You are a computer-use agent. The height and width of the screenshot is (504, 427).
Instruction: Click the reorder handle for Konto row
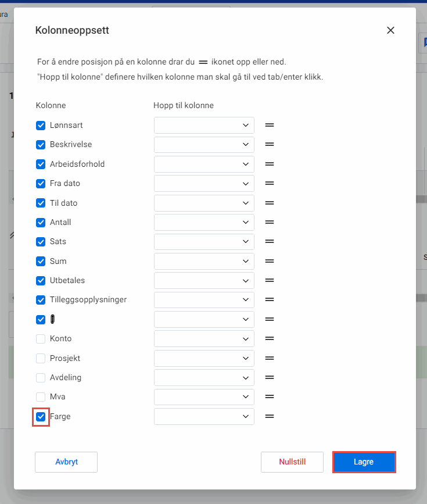[270, 338]
